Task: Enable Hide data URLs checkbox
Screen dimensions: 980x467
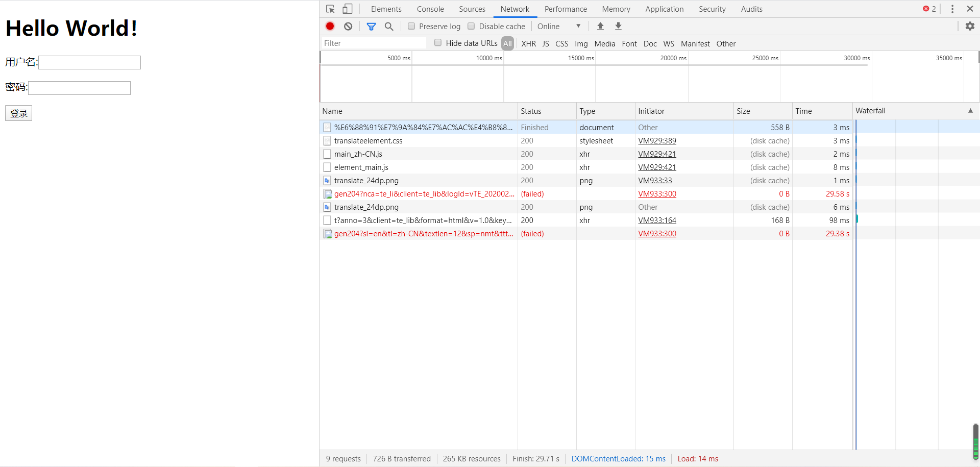Action: click(x=438, y=43)
